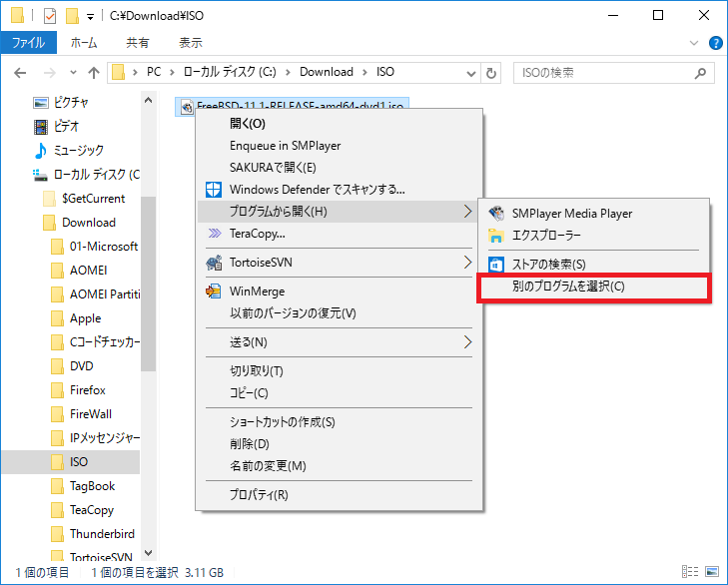
Task: Choose 削除(D) from the menu
Action: click(x=339, y=444)
